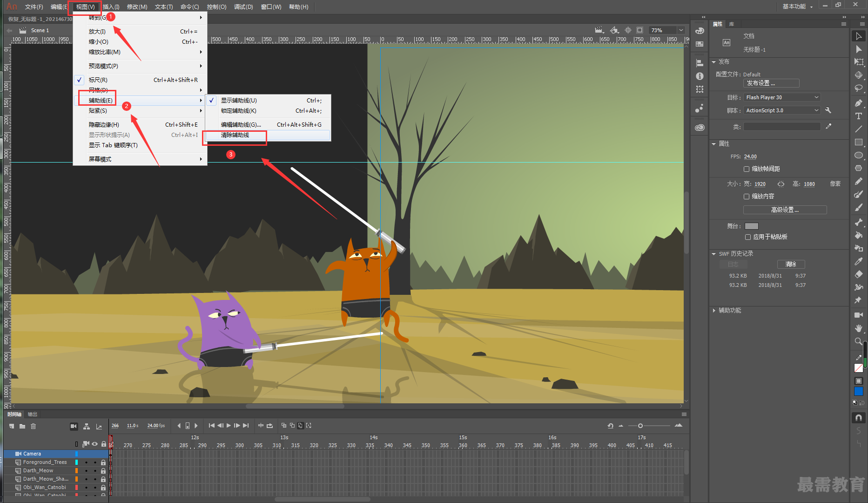
Task: Select the Subselection tool
Action: point(859,49)
